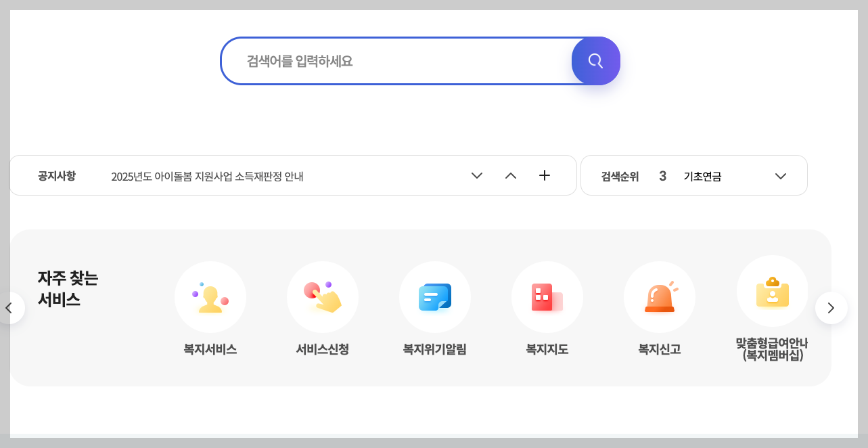This screenshot has width=868, height=448.
Task: Click the plus icon beside the notice bar
Action: click(x=544, y=175)
